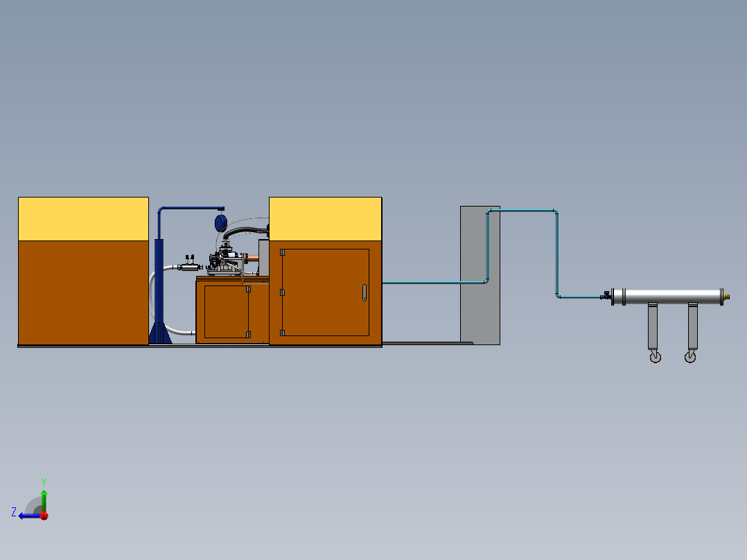Select the brass fitting on tank's right end
The height and width of the screenshot is (560, 747).
726,297
